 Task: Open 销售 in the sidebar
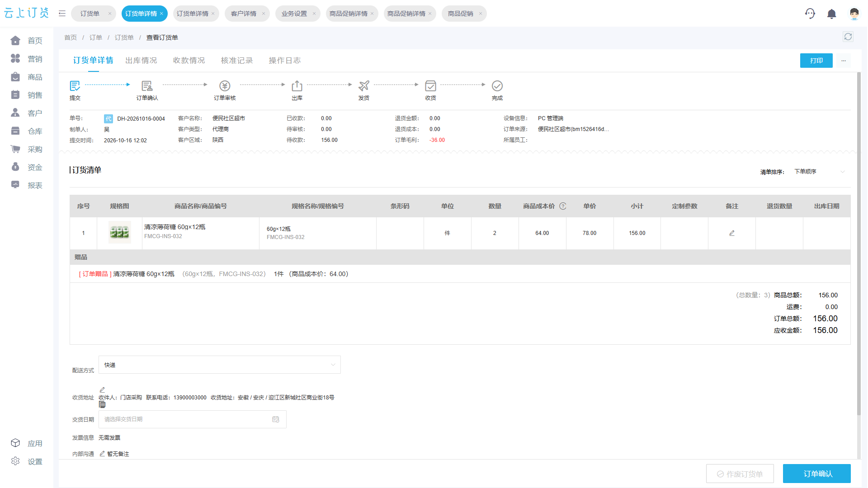pyautogui.click(x=27, y=95)
